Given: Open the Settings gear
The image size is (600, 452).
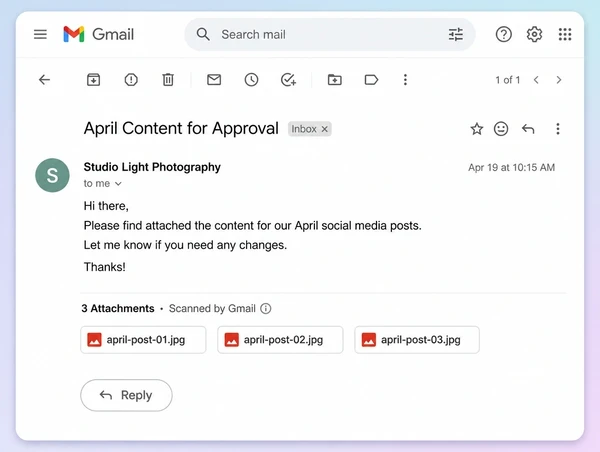Looking at the screenshot, I should tap(534, 34).
